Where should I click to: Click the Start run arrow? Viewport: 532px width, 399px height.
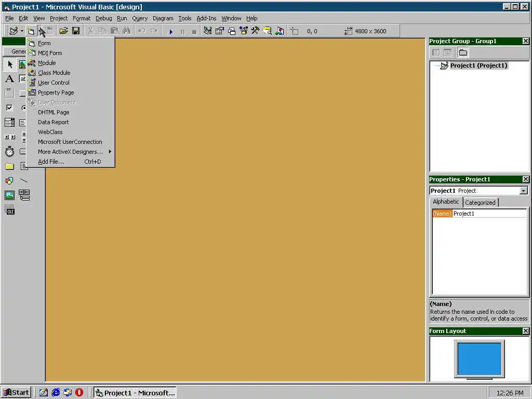pyautogui.click(x=171, y=32)
